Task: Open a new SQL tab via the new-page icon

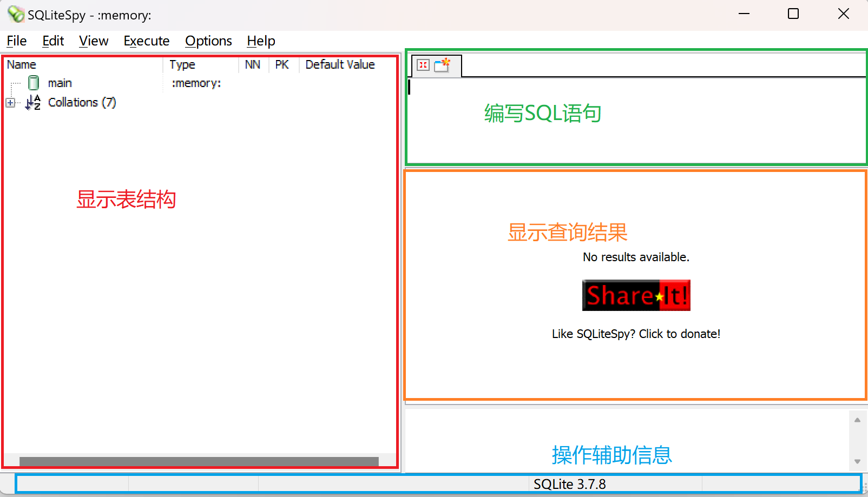Action: [x=442, y=64]
